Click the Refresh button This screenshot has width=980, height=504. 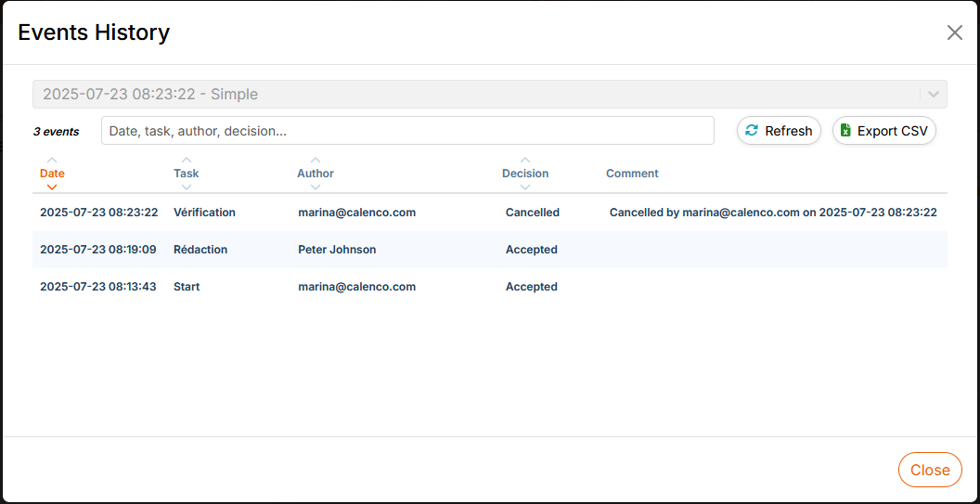[x=779, y=131]
